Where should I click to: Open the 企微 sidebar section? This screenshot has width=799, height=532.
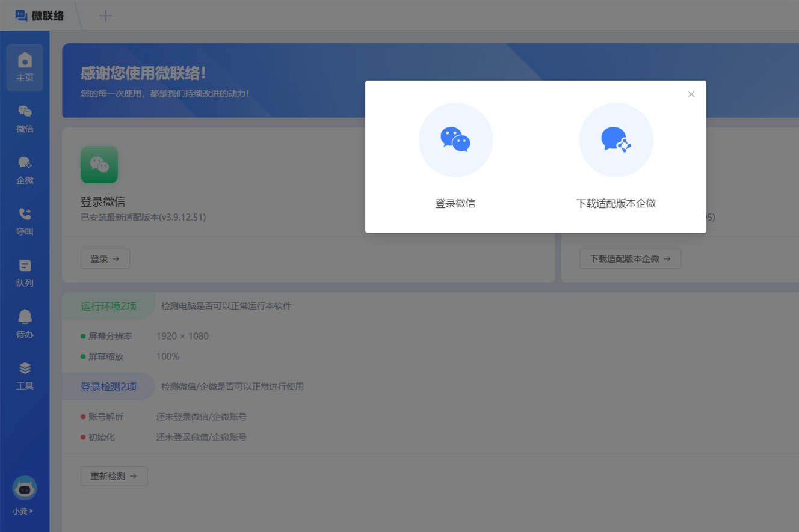click(25, 170)
